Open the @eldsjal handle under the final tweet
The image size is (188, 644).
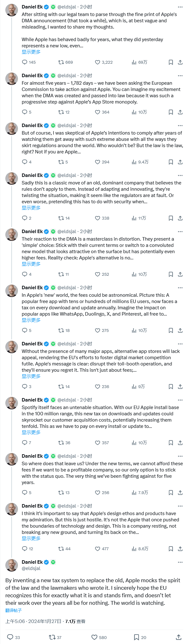point(31,568)
